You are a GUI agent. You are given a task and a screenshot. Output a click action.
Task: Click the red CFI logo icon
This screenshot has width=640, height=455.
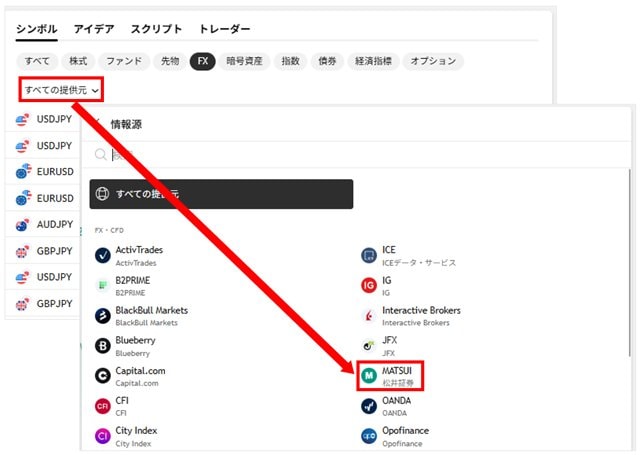(102, 406)
